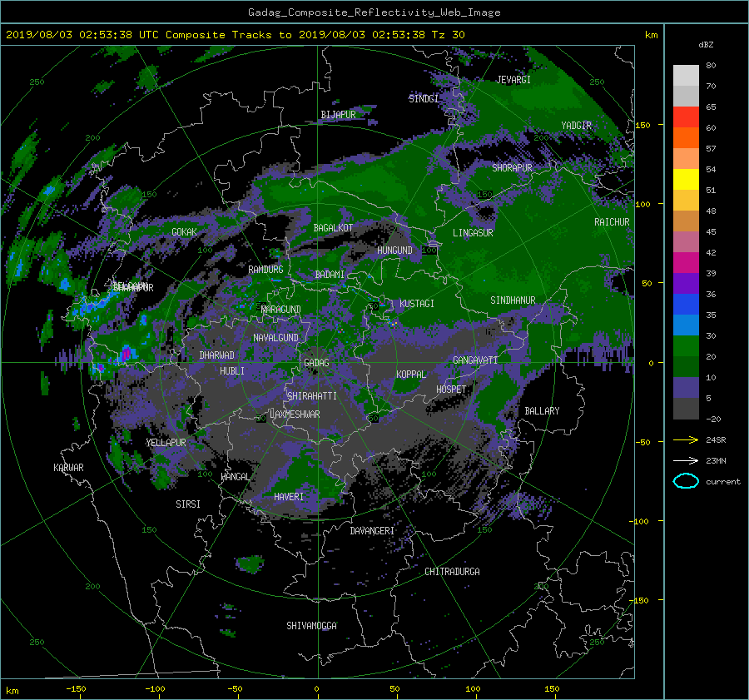The width and height of the screenshot is (749, 700).
Task: Select the red 60-65 dBZ color swatch
Action: point(686,117)
